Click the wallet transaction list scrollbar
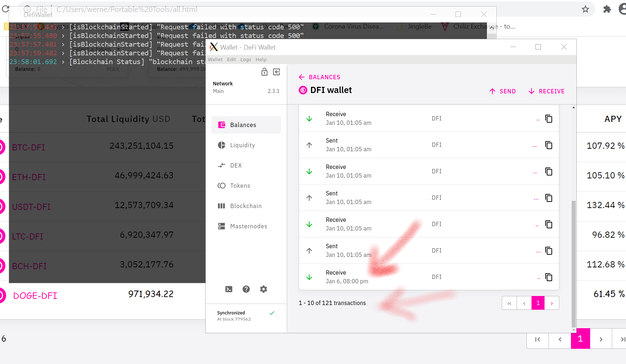The image size is (626, 364). pyautogui.click(x=574, y=263)
